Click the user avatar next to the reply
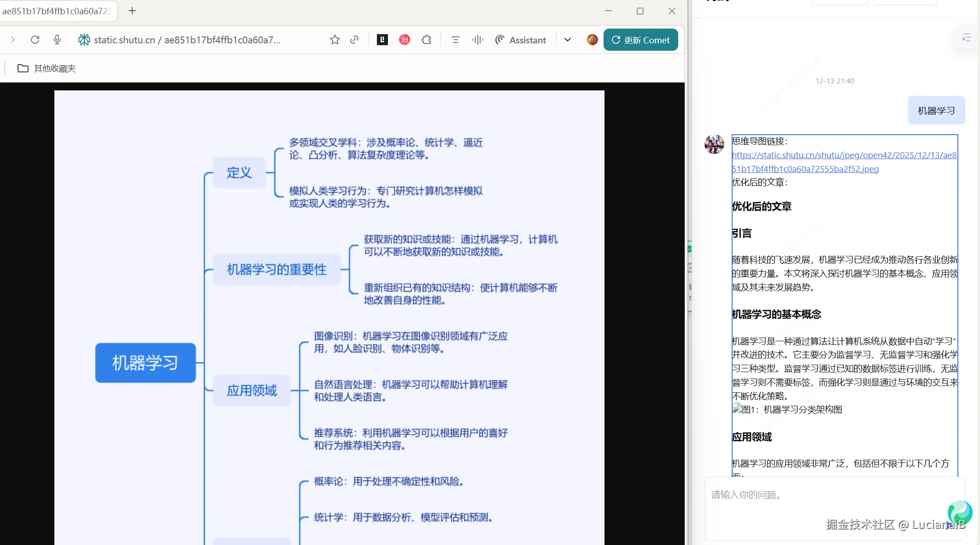The height and width of the screenshot is (545, 980). point(714,144)
